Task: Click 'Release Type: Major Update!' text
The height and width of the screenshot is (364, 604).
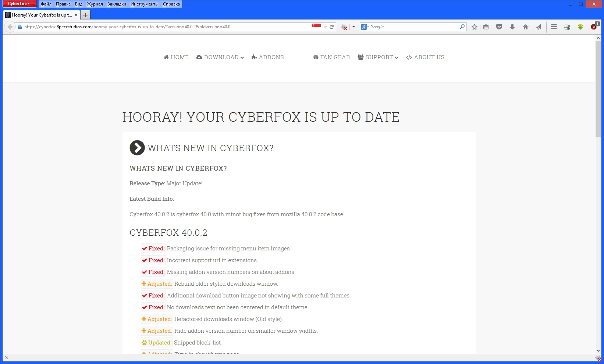Action: coord(166,183)
